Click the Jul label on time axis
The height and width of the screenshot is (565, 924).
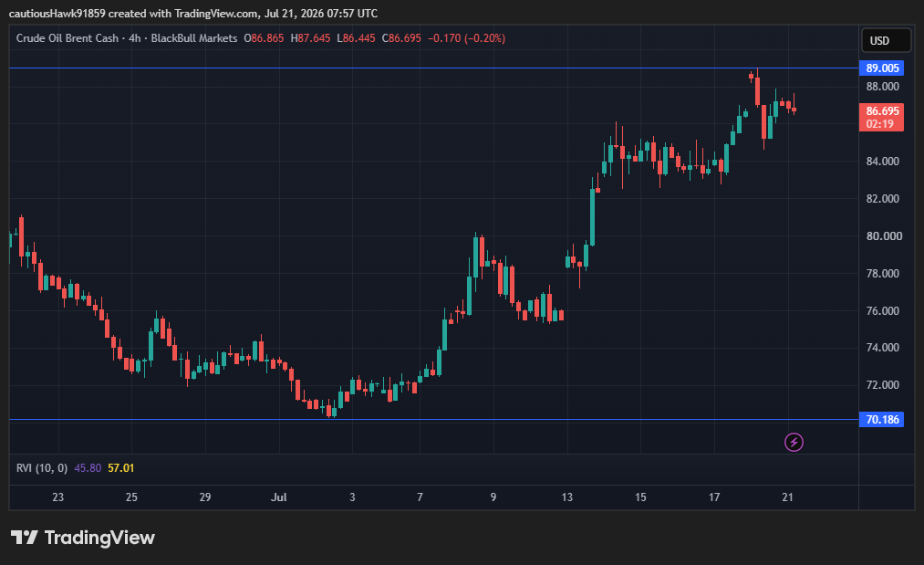(x=279, y=497)
